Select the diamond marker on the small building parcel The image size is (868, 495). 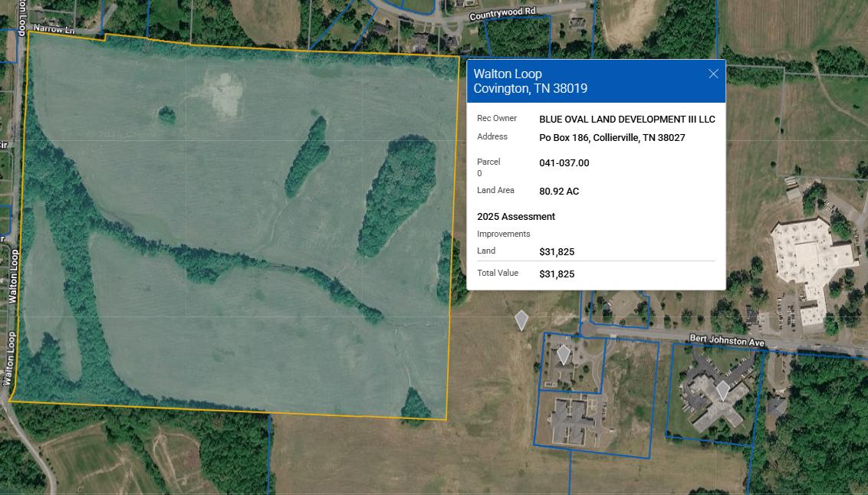(x=564, y=355)
